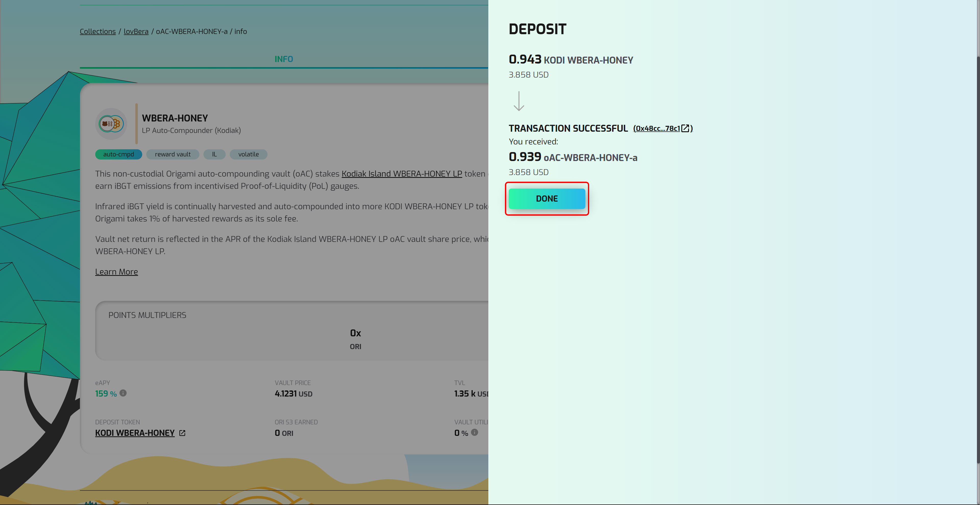Go to Collections breadcrumb link

pyautogui.click(x=98, y=32)
